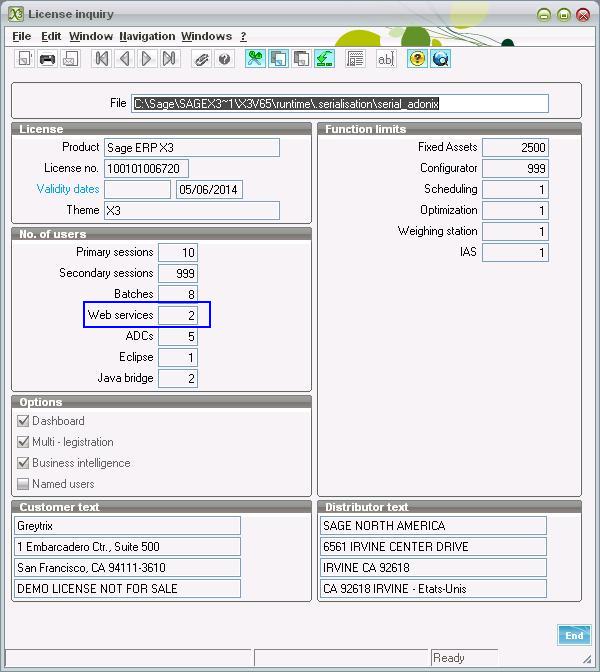The height and width of the screenshot is (672, 600).
Task: Click the New document toolbar icon
Action: (24, 59)
